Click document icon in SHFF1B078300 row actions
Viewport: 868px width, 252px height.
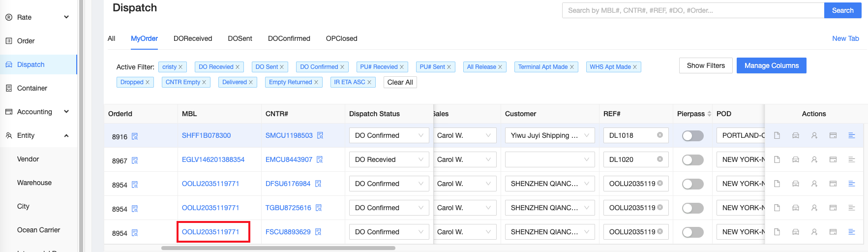pyautogui.click(x=777, y=135)
